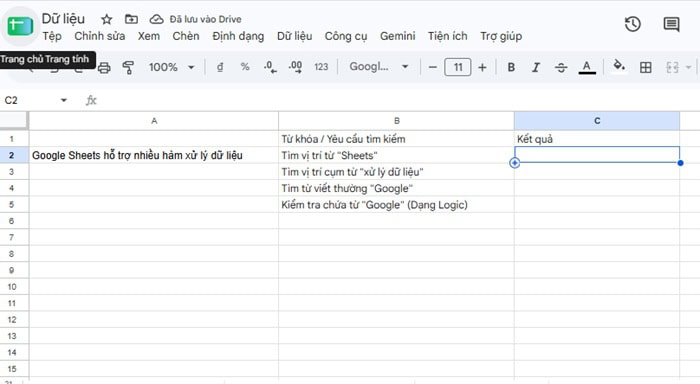Open the Xem menu

coord(149,36)
